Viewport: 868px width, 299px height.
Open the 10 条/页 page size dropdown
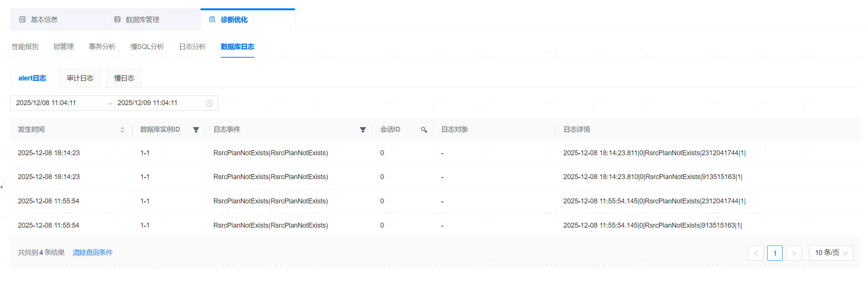tap(831, 253)
